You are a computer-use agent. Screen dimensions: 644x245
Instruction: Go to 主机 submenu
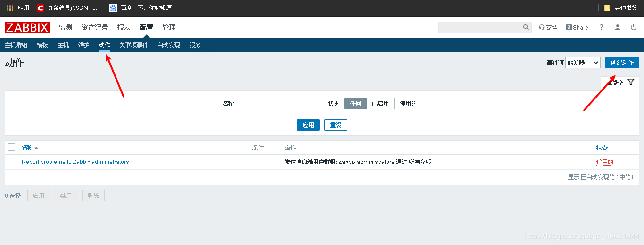pos(63,45)
